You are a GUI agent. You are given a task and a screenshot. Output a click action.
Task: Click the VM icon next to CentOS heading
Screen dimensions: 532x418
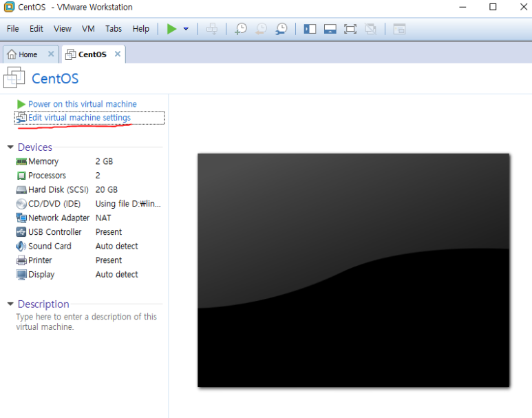[14, 77]
